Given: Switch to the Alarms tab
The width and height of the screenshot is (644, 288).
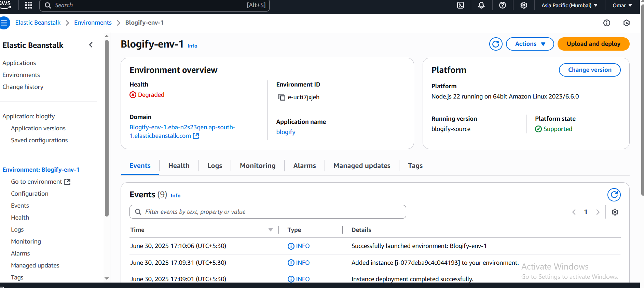Looking at the screenshot, I should tap(304, 166).
